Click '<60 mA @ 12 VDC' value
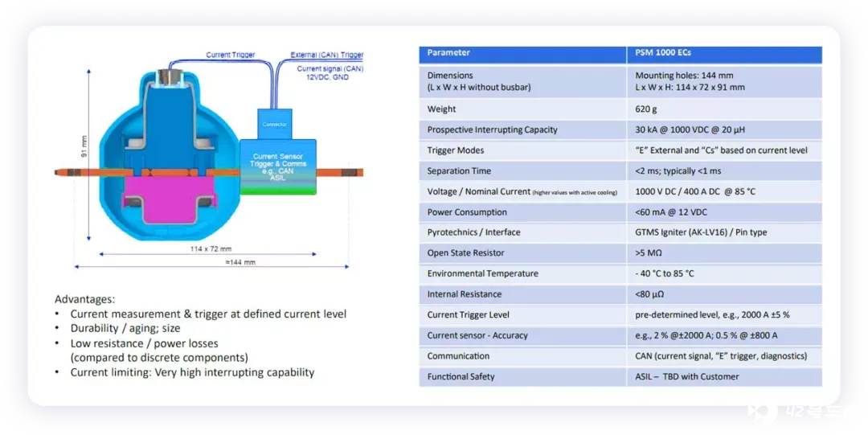This screenshot has height=435, width=868. (671, 212)
